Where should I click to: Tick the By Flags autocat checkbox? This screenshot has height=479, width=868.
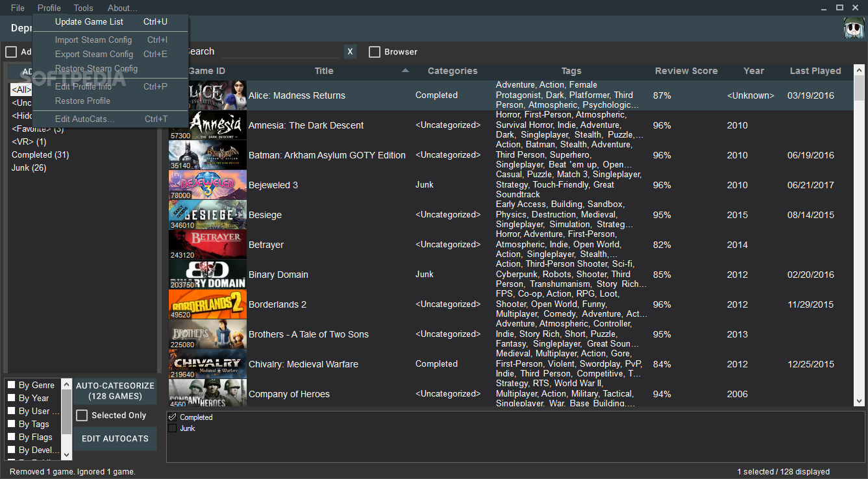11,437
